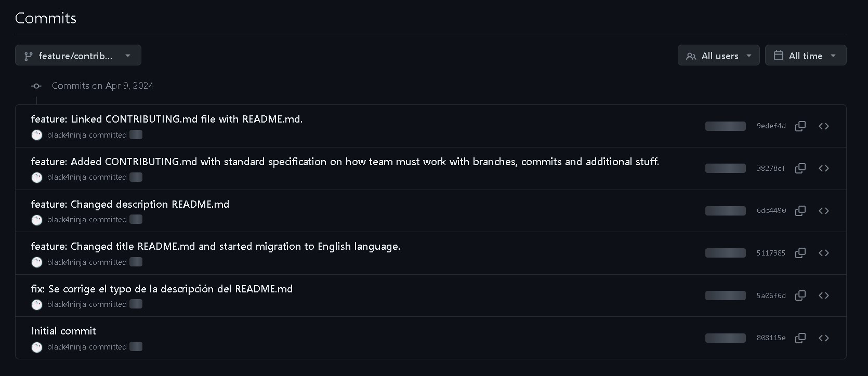Browse repository at commit 9edef4d
868x376 pixels.
pyautogui.click(x=824, y=126)
